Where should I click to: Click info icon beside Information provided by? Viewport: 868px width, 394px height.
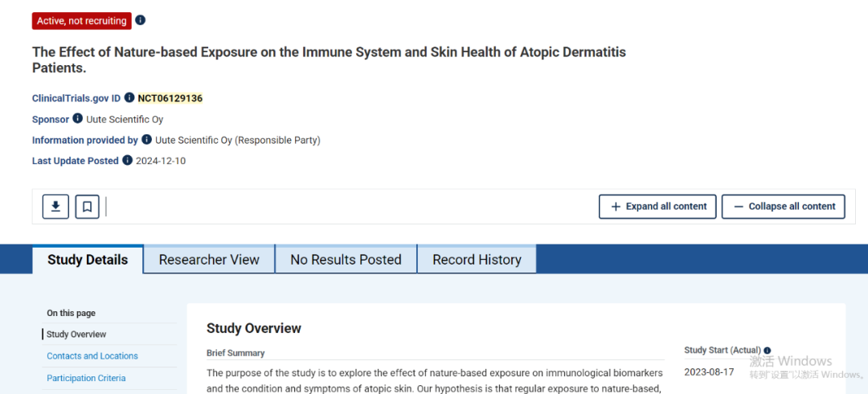tap(146, 140)
